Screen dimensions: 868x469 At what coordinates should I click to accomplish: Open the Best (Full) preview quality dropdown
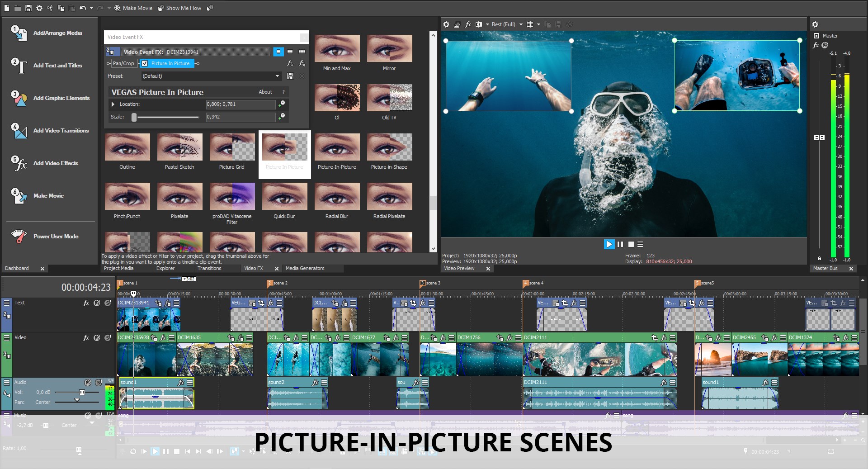point(505,24)
